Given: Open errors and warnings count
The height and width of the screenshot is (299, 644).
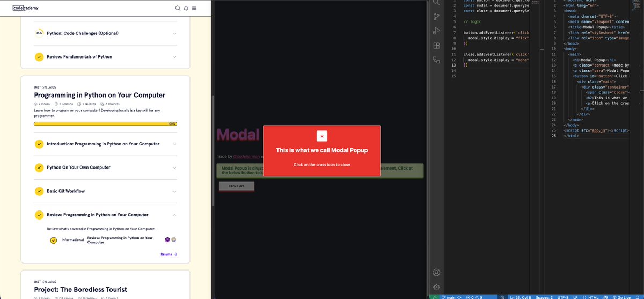Looking at the screenshot, I should [474, 297].
